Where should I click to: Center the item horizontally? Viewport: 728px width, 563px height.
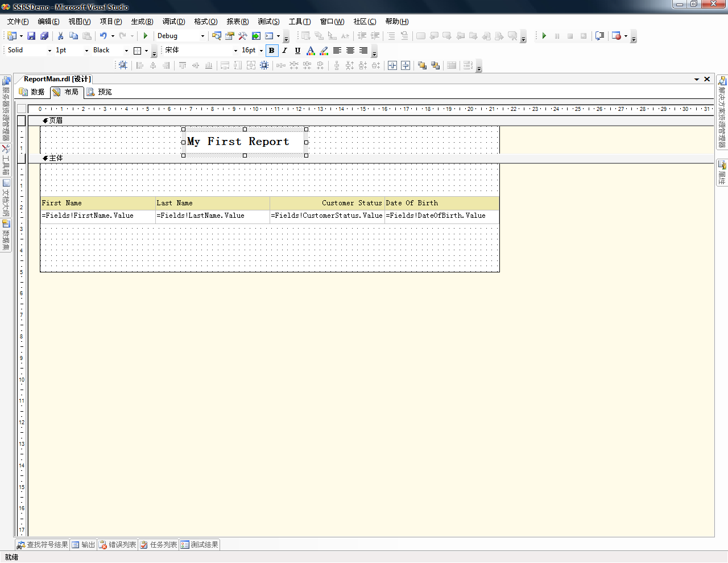pos(392,65)
